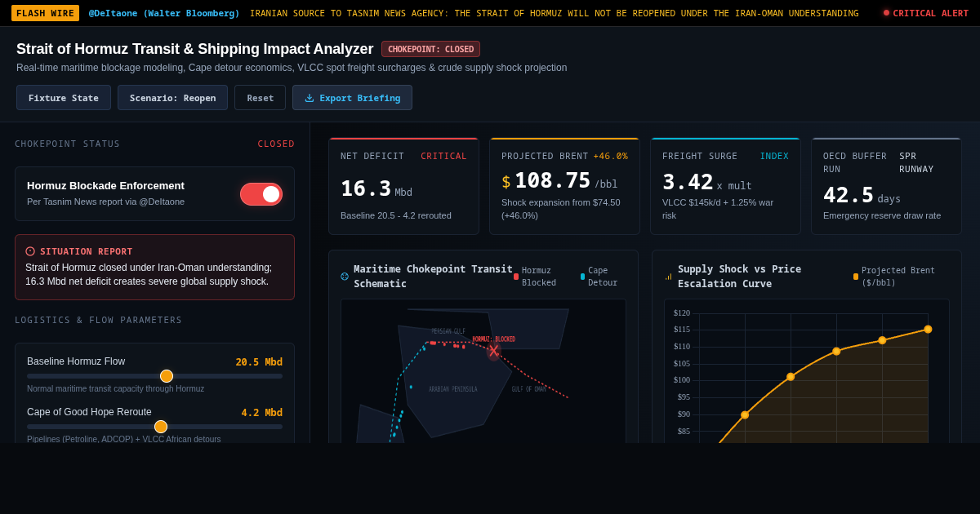Image resolution: width=980 pixels, height=514 pixels.
Task: Open the @DeItaone Walter Bloomberg source link
Action: click(x=164, y=13)
